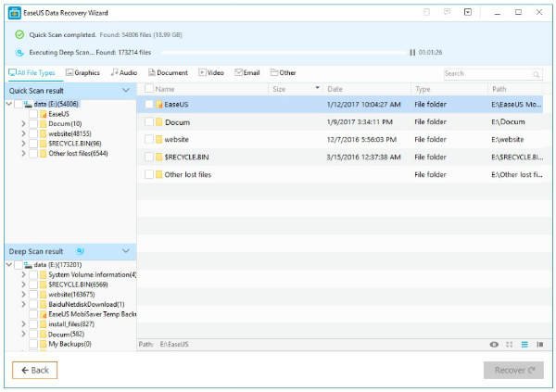Image resolution: width=556 pixels, height=392 pixels.
Task: Click the EaseUS app logo icon
Action: pyautogui.click(x=15, y=13)
